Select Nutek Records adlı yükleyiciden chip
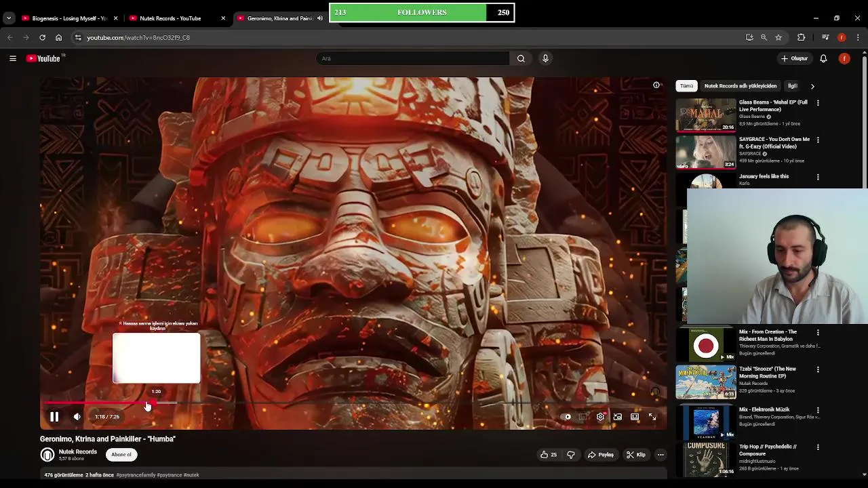 pos(741,86)
